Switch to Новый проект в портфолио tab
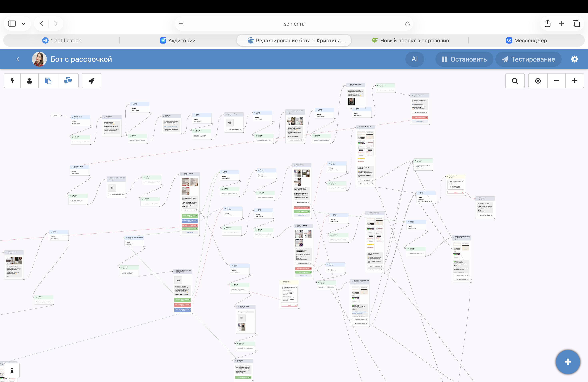Screen dimensions: 588x382 [410, 41]
